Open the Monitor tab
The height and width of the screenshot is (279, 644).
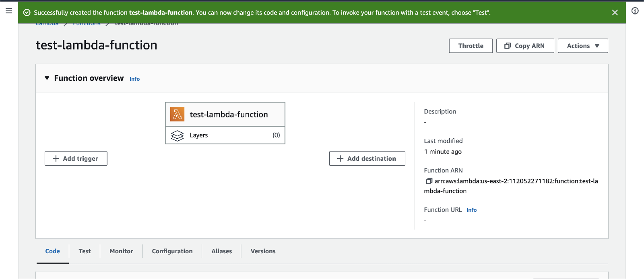tap(121, 251)
